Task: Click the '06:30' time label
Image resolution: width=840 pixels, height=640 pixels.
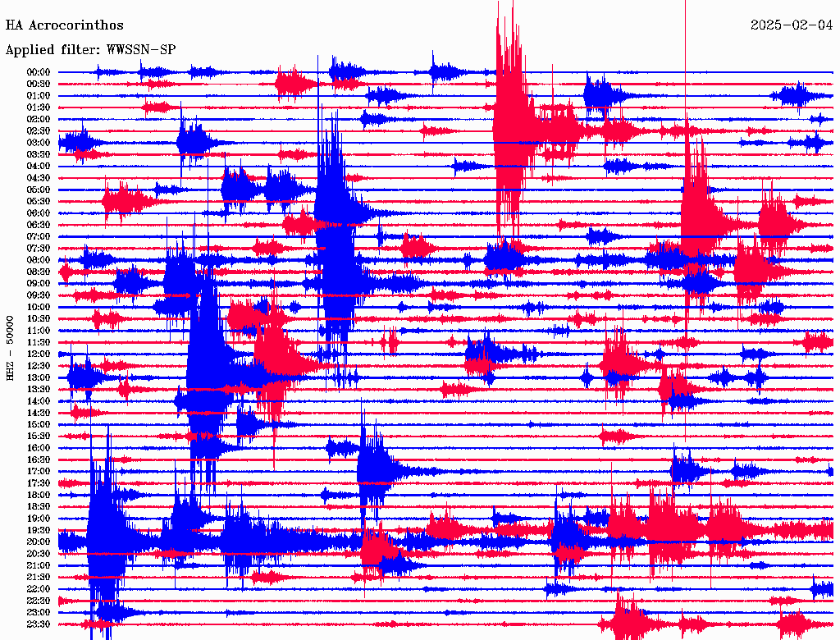Action: pos(38,225)
